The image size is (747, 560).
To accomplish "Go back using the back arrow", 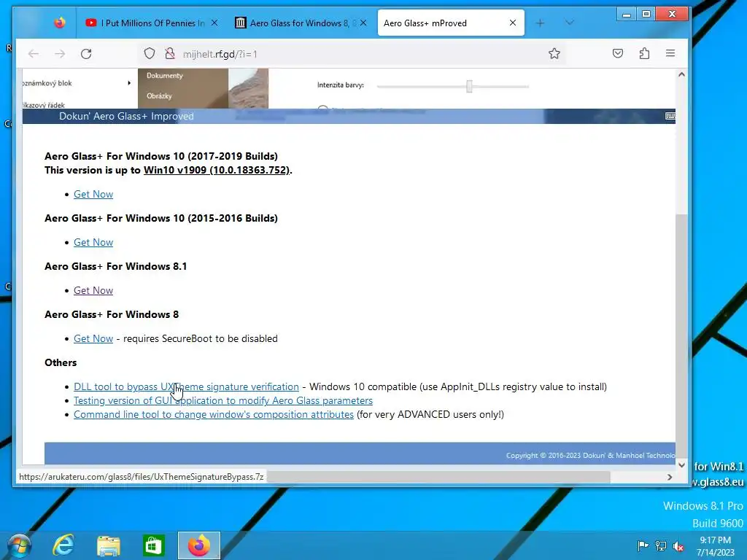I will pos(34,54).
